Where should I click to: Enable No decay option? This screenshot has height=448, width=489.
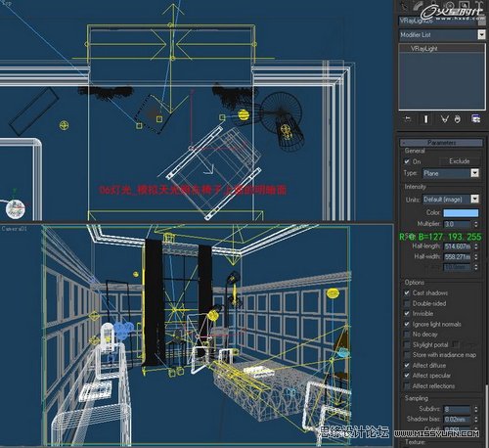click(407, 335)
